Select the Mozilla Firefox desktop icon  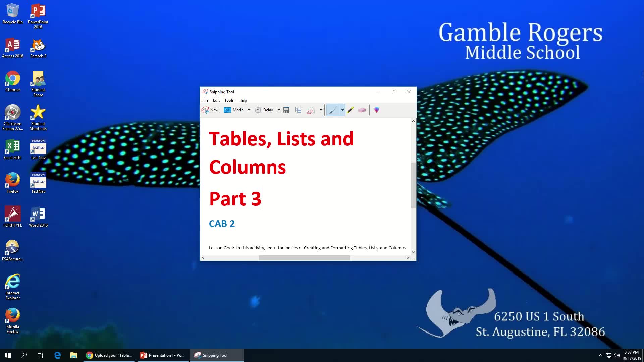(x=13, y=321)
